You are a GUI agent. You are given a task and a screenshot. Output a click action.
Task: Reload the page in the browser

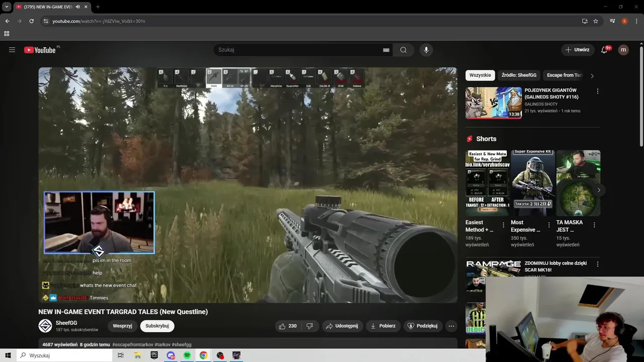[x=31, y=21]
